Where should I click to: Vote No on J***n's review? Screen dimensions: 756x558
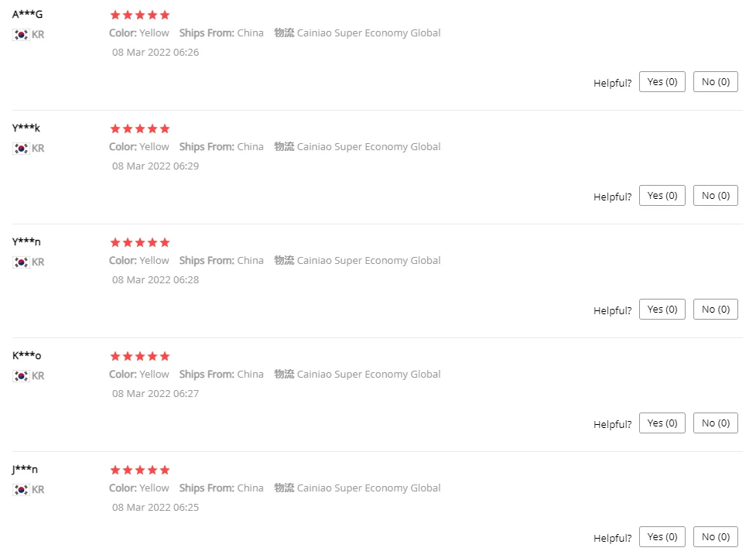pyautogui.click(x=716, y=537)
